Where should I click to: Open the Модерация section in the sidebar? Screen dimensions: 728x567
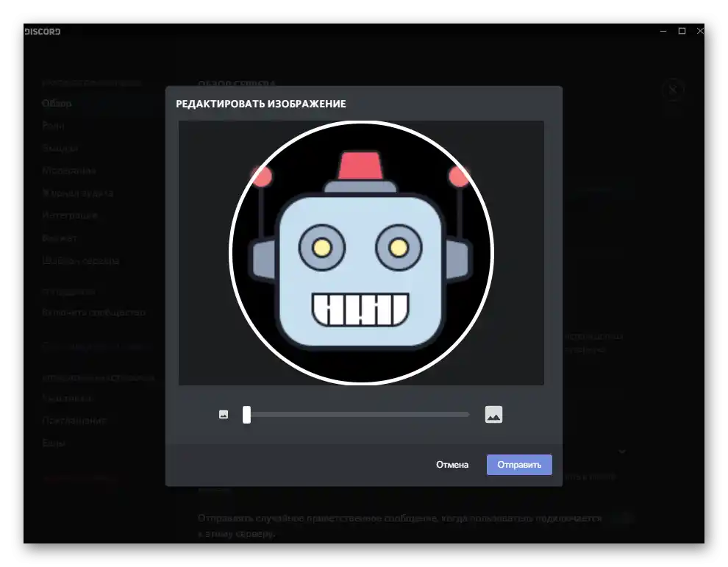pyautogui.click(x=68, y=171)
